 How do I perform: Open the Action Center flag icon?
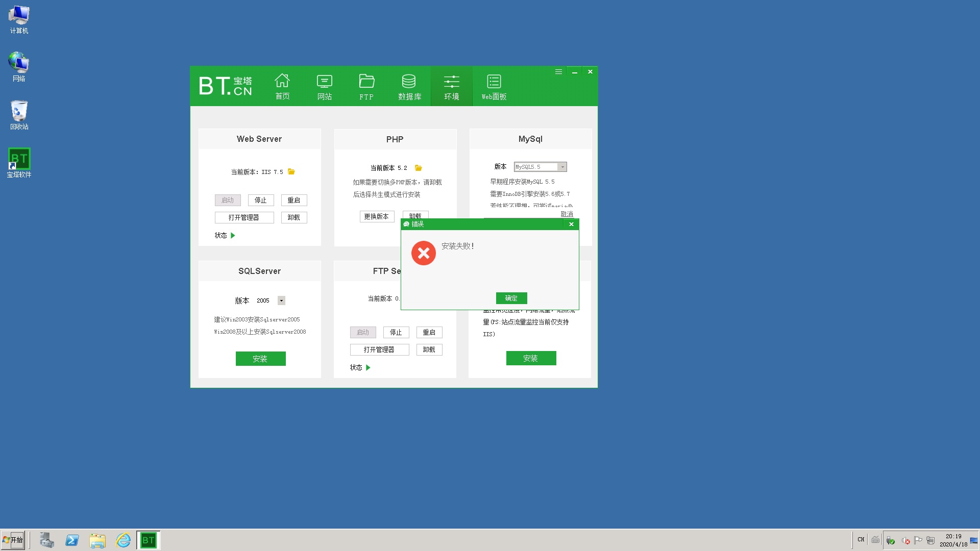click(918, 540)
